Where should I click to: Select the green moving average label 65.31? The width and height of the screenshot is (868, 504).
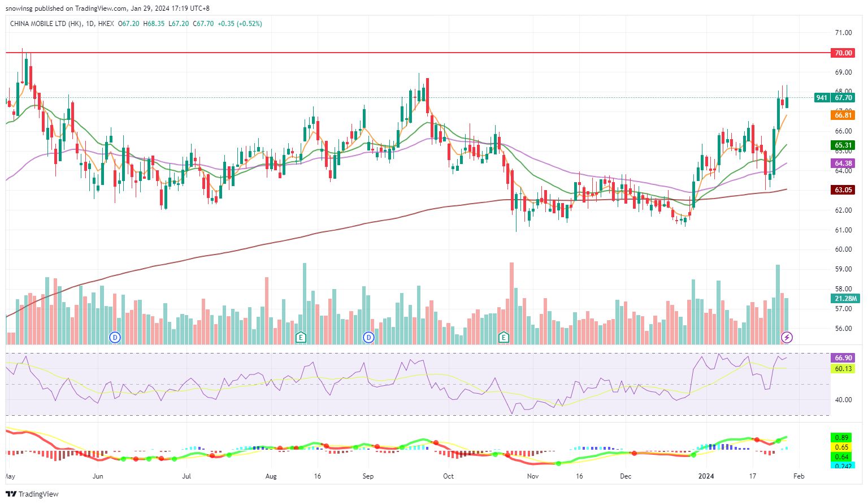[843, 145]
